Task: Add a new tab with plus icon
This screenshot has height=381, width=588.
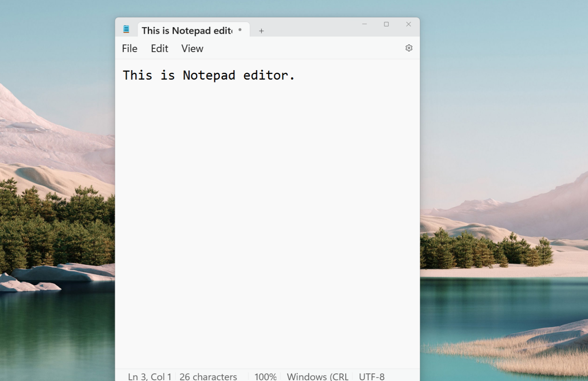Action: pos(261,31)
